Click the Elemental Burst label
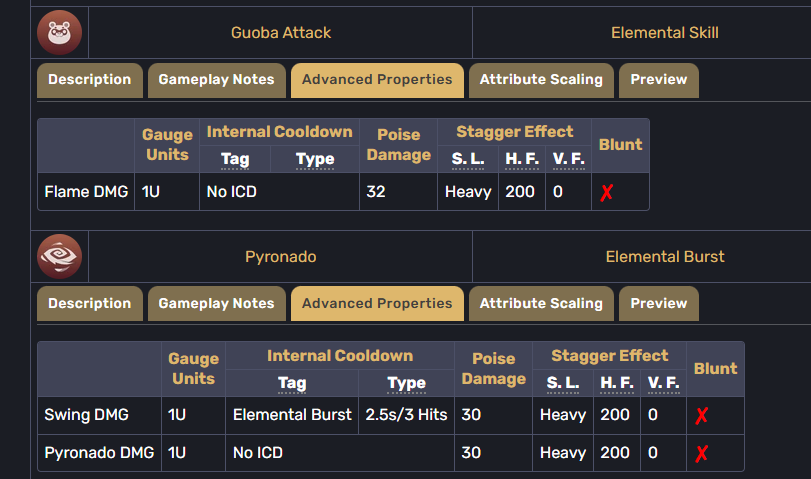Screen dimensions: 811x479 pos(664,257)
